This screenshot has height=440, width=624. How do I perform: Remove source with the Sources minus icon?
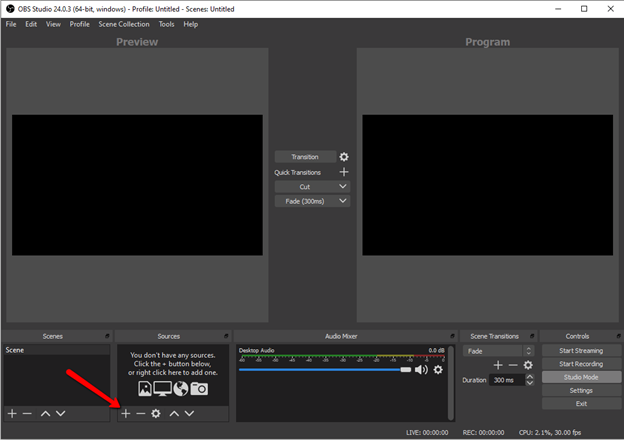click(140, 414)
